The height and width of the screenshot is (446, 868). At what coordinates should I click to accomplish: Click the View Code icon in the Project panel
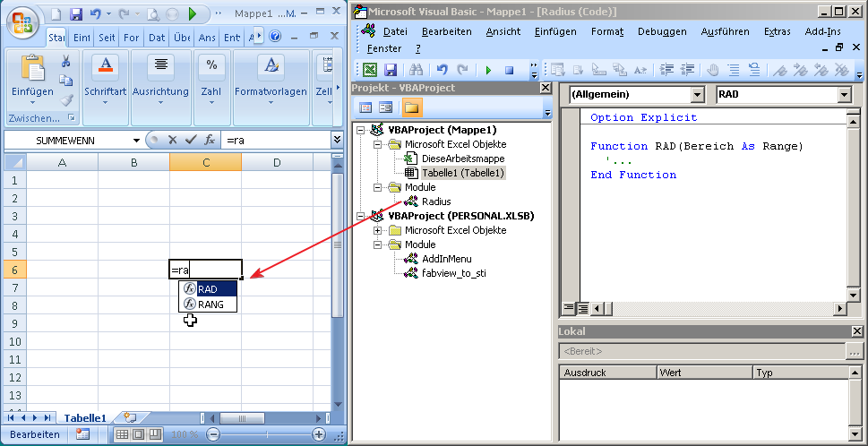(x=365, y=107)
